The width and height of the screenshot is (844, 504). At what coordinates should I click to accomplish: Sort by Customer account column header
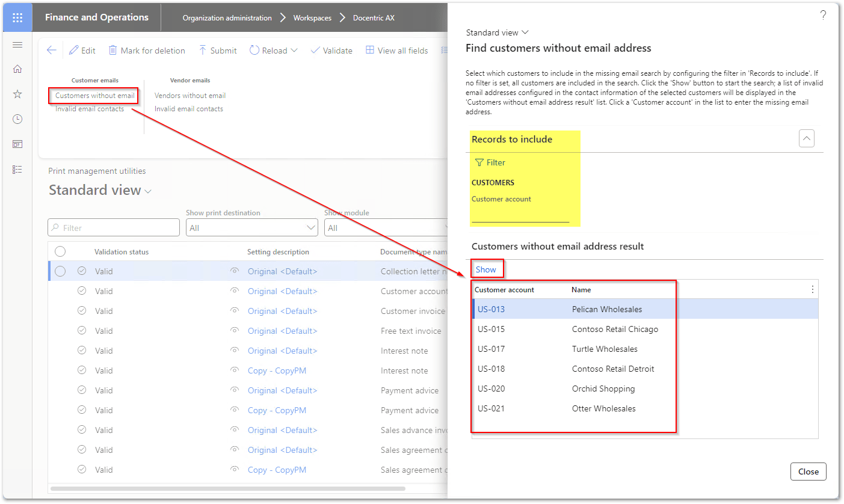coord(504,290)
